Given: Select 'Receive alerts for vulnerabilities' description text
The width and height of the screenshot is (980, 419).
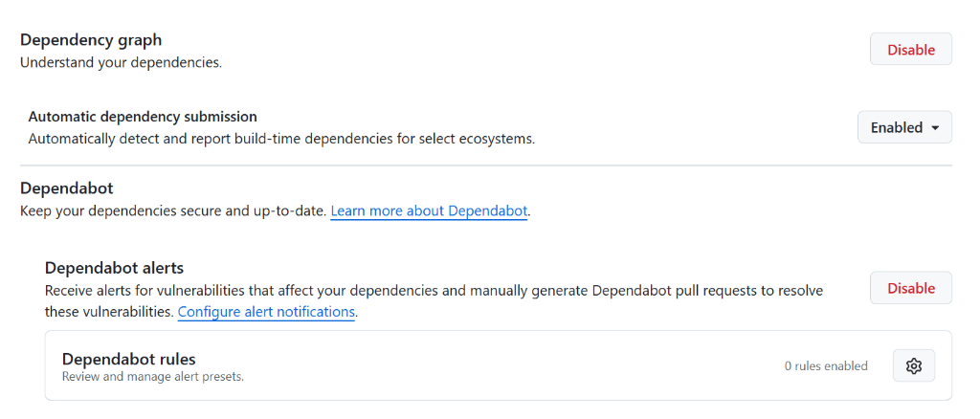Looking at the screenshot, I should coord(434,300).
